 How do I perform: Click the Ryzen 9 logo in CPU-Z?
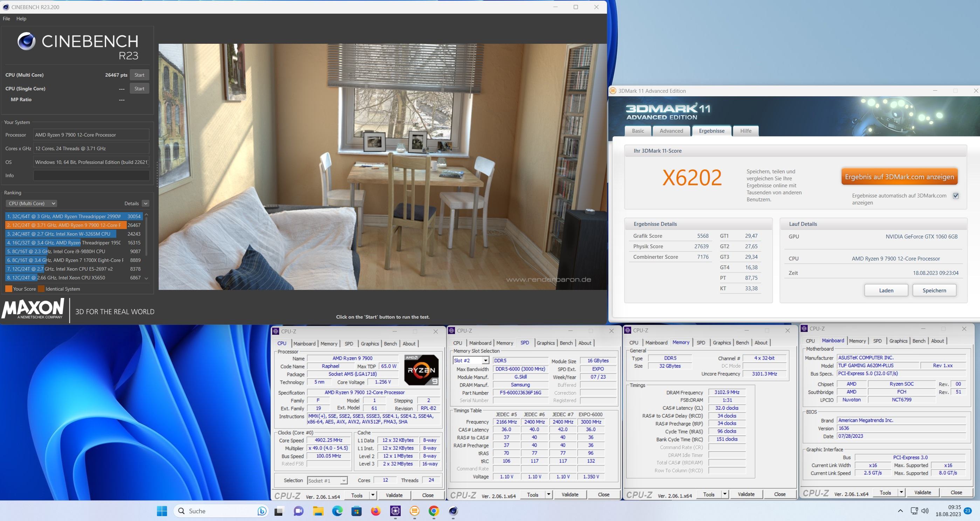point(421,370)
